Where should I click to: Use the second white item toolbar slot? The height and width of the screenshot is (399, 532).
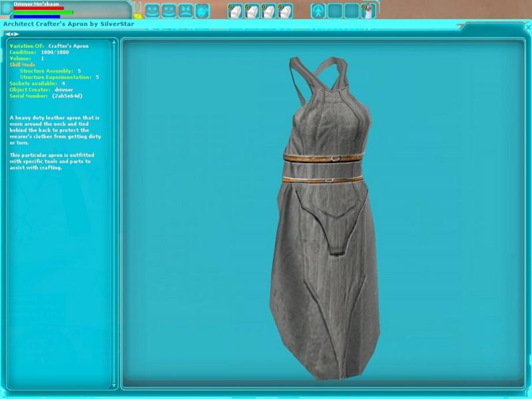tap(252, 11)
